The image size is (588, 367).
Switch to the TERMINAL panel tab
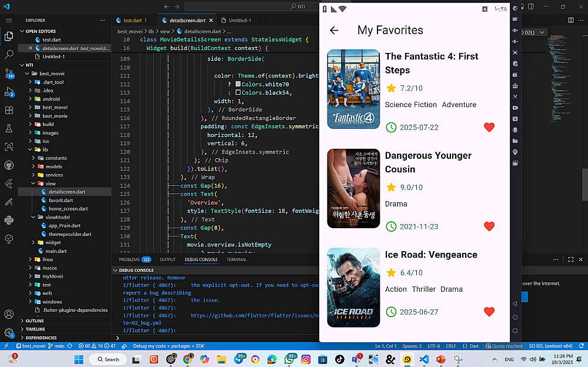(236, 259)
